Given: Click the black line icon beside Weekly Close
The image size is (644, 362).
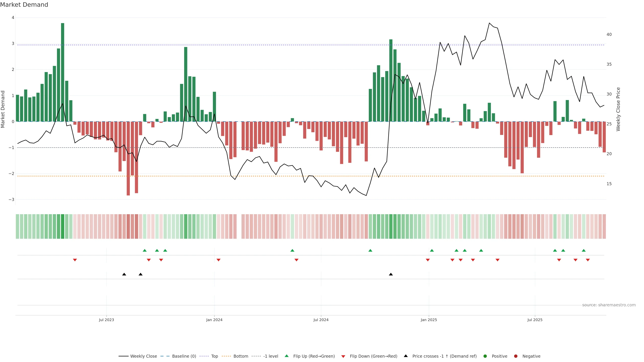Looking at the screenshot, I should click(x=123, y=356).
